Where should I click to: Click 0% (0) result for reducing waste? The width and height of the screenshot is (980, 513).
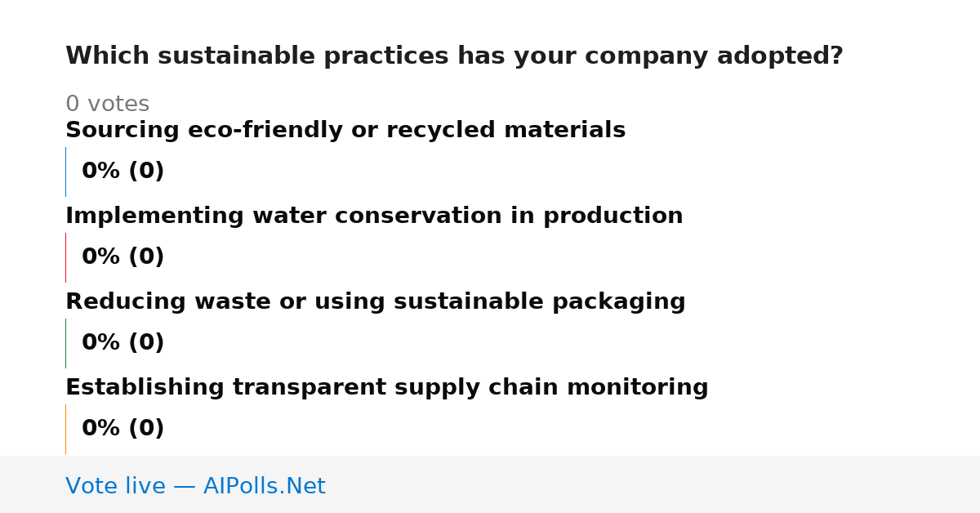click(122, 343)
